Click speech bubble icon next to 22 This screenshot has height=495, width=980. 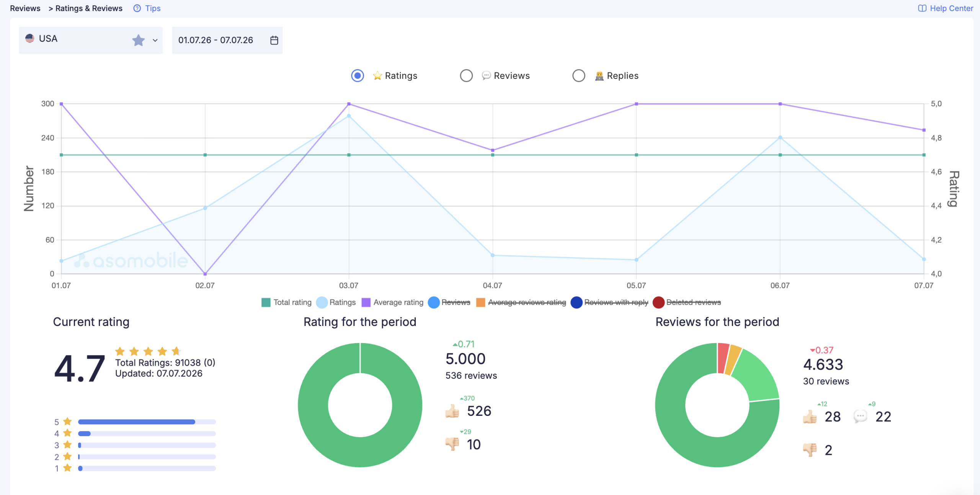pos(860,417)
